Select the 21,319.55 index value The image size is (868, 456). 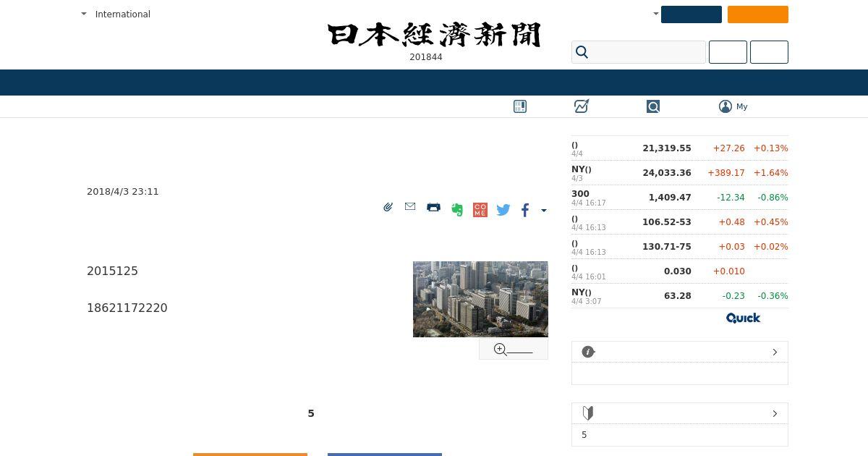(667, 148)
